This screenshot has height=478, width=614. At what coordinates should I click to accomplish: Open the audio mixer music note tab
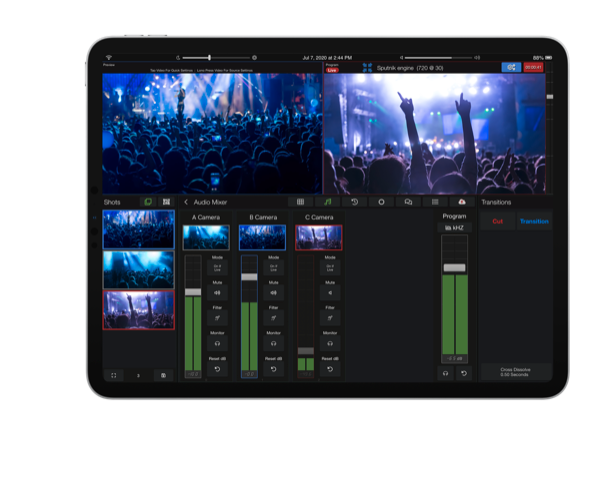[327, 202]
